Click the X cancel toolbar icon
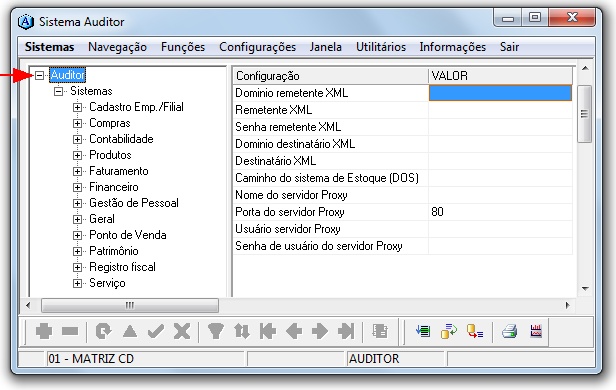The height and width of the screenshot is (390, 616). 182,331
